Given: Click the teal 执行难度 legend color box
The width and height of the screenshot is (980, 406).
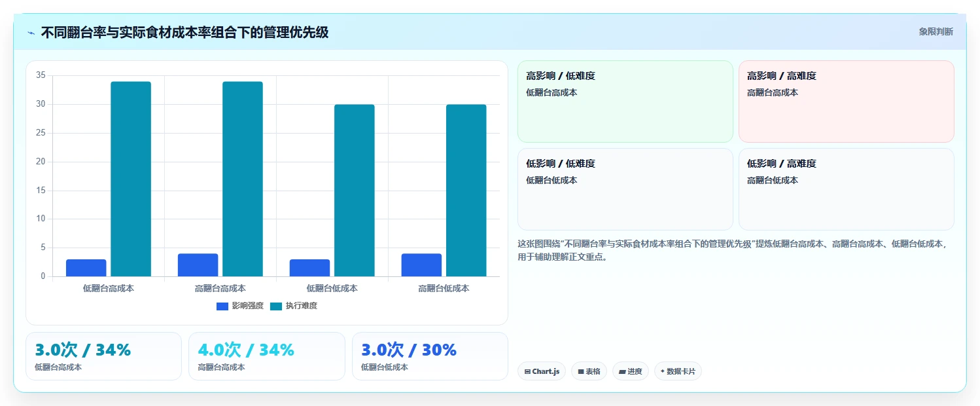Looking at the screenshot, I should tap(276, 306).
